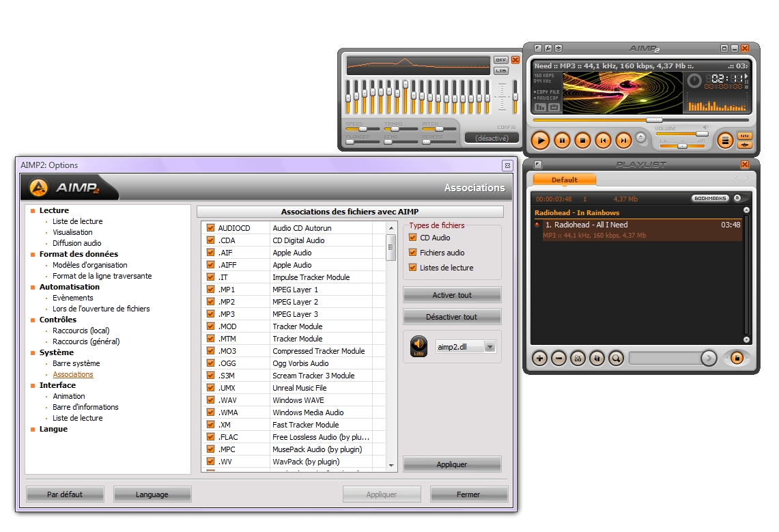
Task: Uncheck the Listes de lecture checkbox
Action: click(412, 268)
